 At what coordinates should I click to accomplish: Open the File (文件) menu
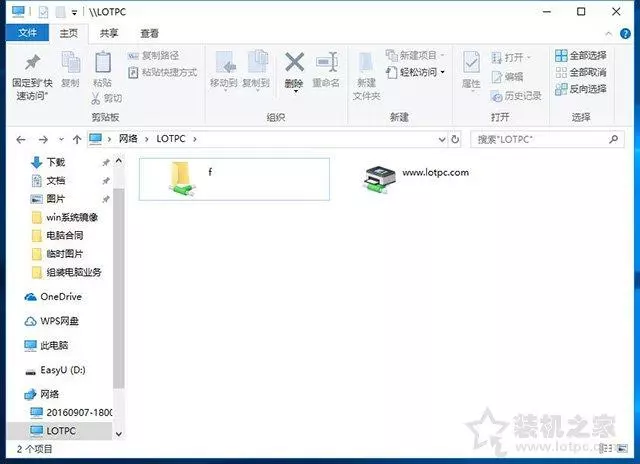27,33
